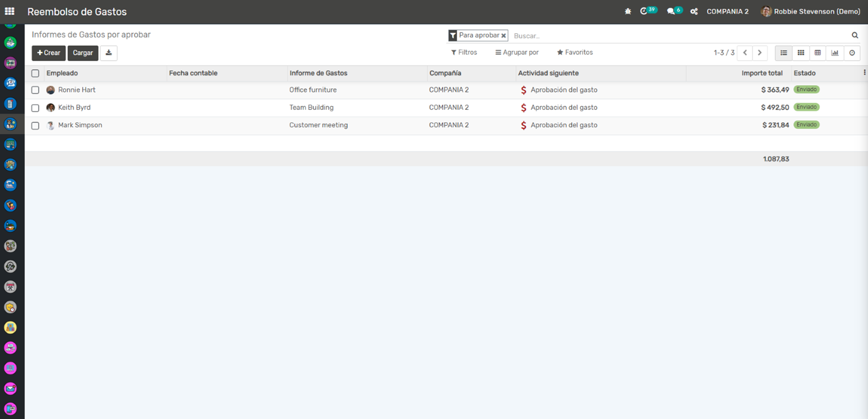The width and height of the screenshot is (868, 419).
Task: Toggle the select-all header checkbox
Action: pyautogui.click(x=35, y=73)
